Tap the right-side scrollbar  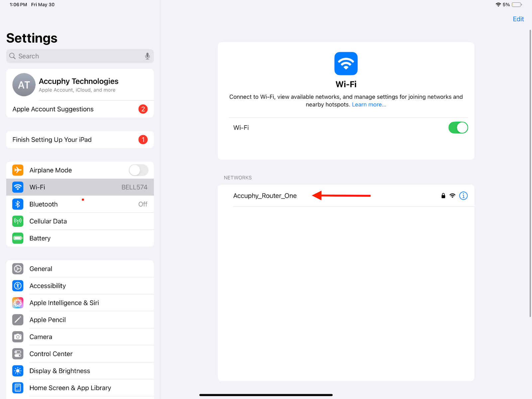click(x=530, y=173)
